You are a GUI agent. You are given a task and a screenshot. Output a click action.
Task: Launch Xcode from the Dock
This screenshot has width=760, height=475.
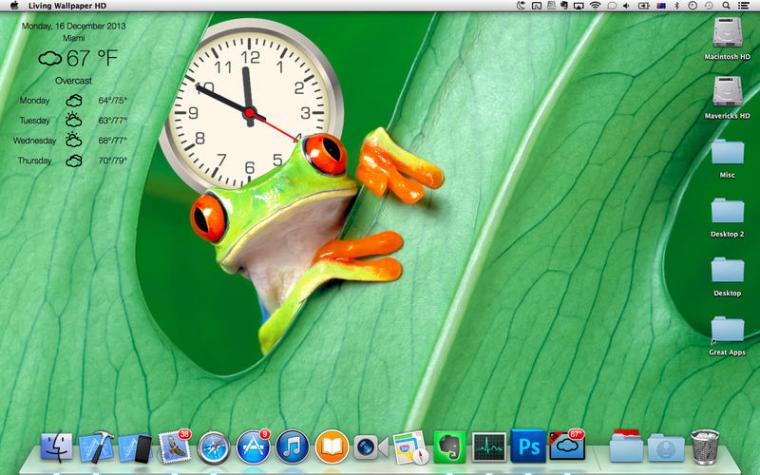pyautogui.click(x=96, y=447)
